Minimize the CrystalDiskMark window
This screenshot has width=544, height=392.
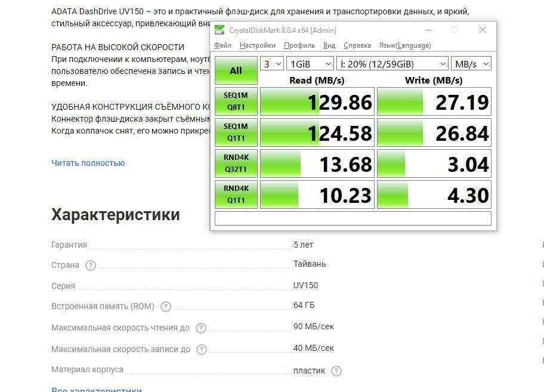428,30
